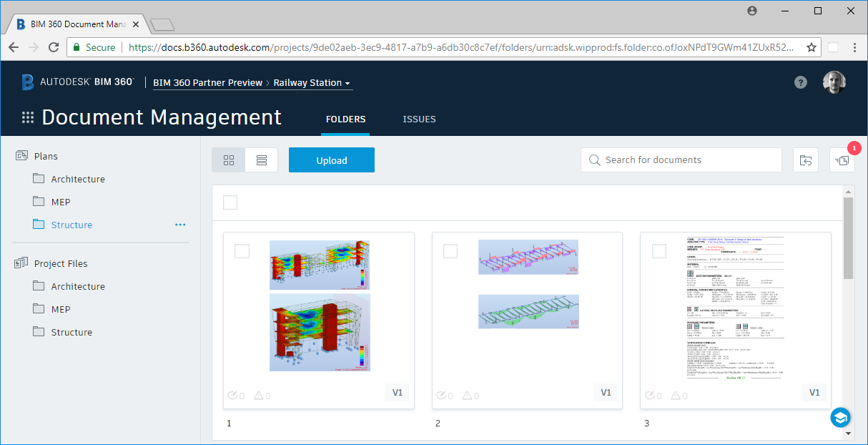868x445 pixels.
Task: Open thumbnail of structural analysis document 1
Action: (320, 305)
